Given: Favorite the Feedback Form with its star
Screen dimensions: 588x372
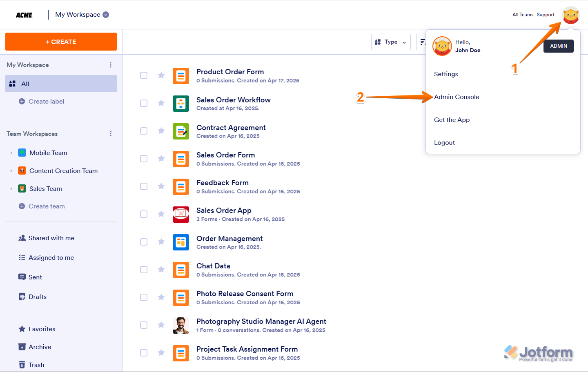Looking at the screenshot, I should point(161,186).
